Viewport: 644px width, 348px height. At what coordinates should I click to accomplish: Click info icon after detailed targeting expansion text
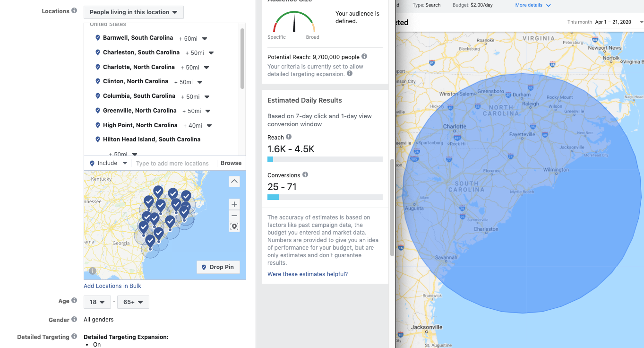[x=350, y=73]
